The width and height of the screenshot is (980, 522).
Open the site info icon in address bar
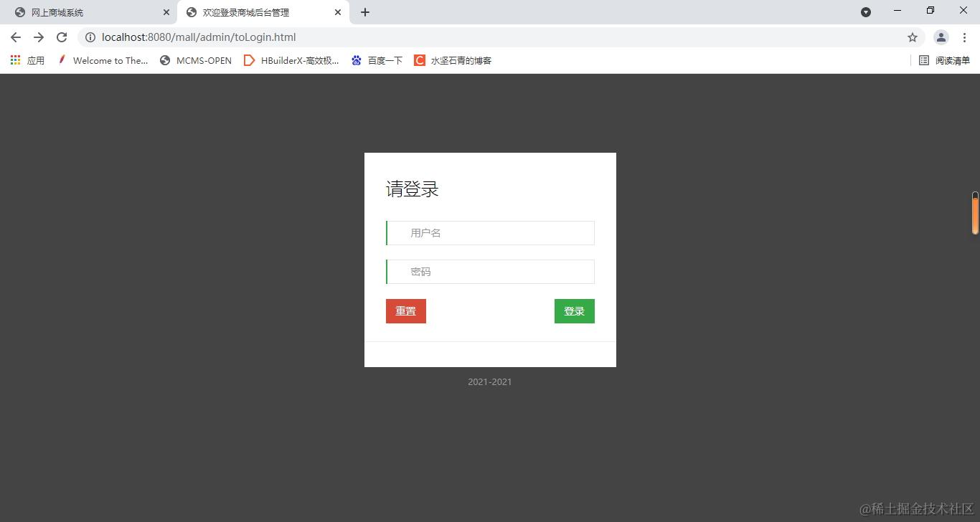coord(90,37)
